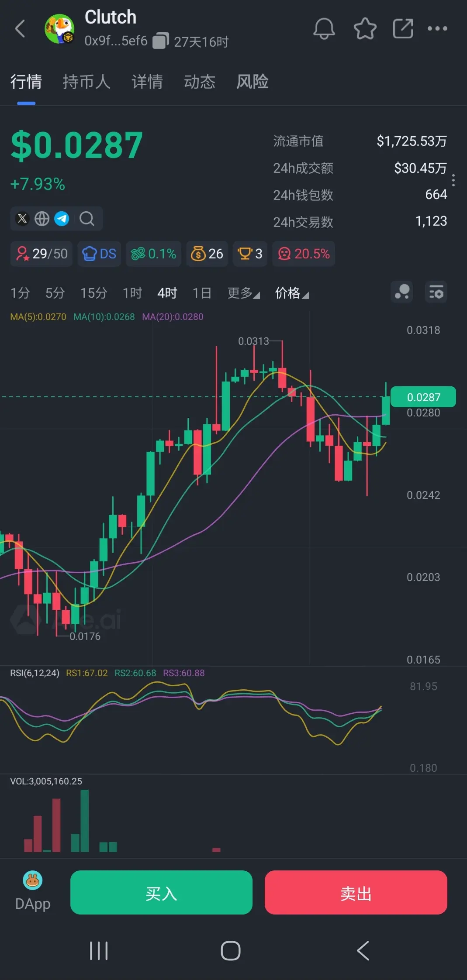Tap +7.93% change percentage
The width and height of the screenshot is (467, 980).
(38, 184)
